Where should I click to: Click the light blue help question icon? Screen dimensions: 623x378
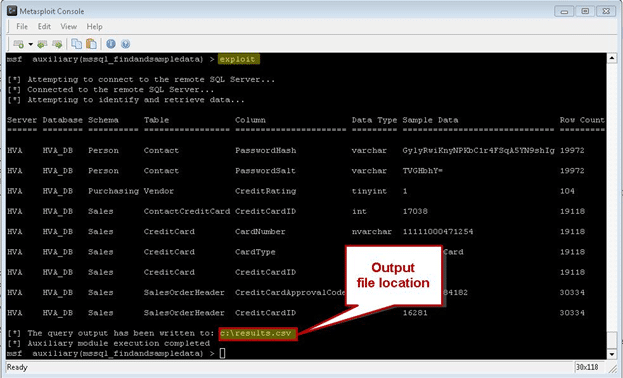[x=126, y=44]
